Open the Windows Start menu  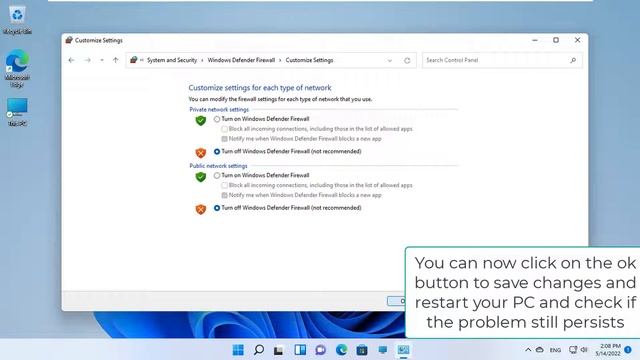pyautogui.click(x=238, y=350)
